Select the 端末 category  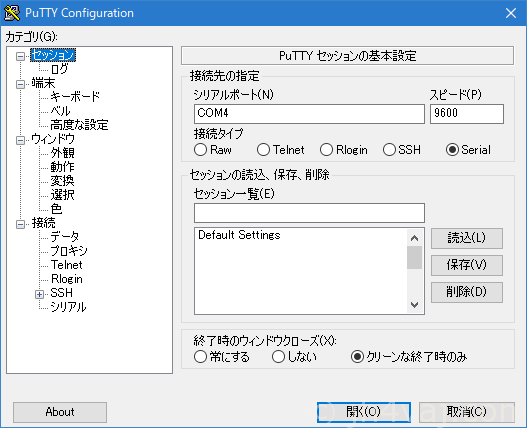[x=43, y=83]
